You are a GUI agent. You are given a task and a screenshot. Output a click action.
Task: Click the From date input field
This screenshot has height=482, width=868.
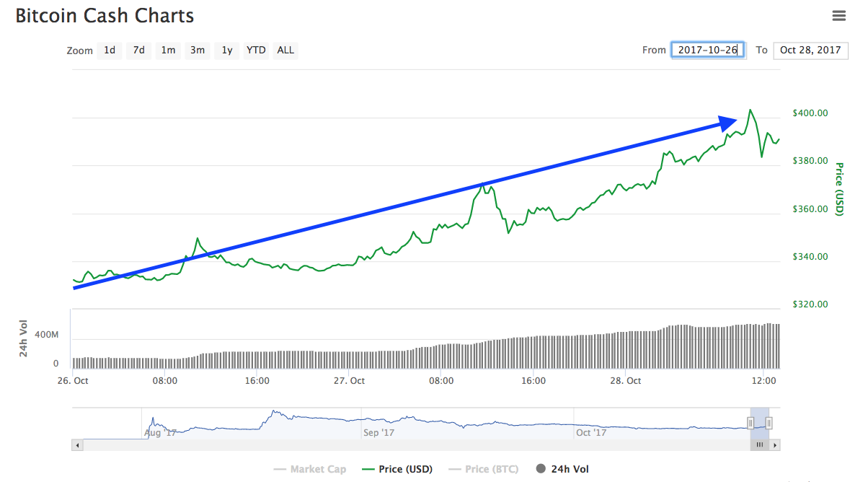click(x=708, y=50)
